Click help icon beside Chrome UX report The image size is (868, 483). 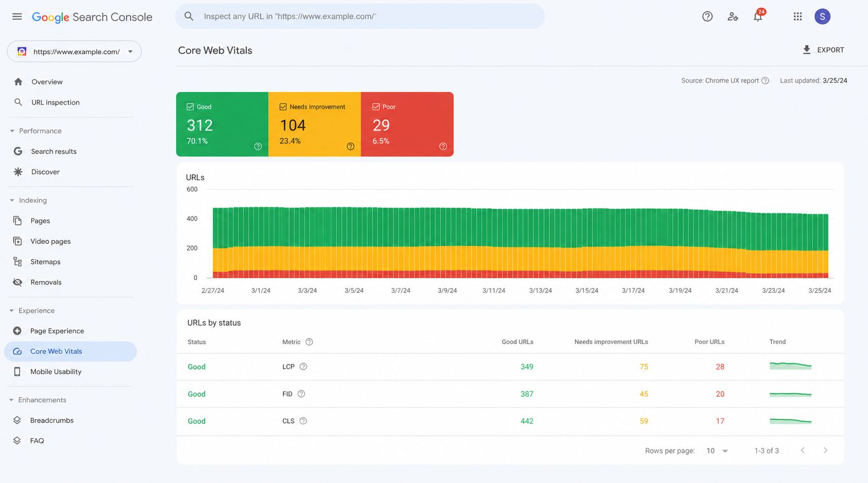point(765,81)
